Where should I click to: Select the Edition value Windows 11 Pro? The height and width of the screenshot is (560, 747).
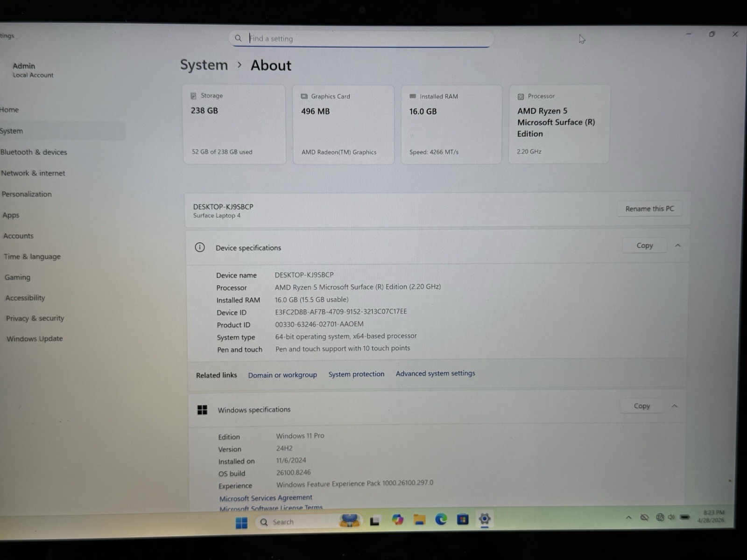click(x=300, y=435)
